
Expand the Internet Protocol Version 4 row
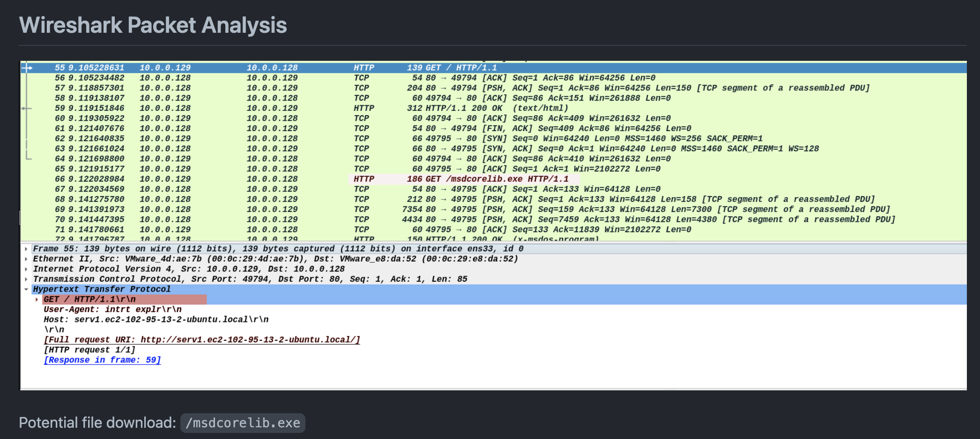coord(26,269)
